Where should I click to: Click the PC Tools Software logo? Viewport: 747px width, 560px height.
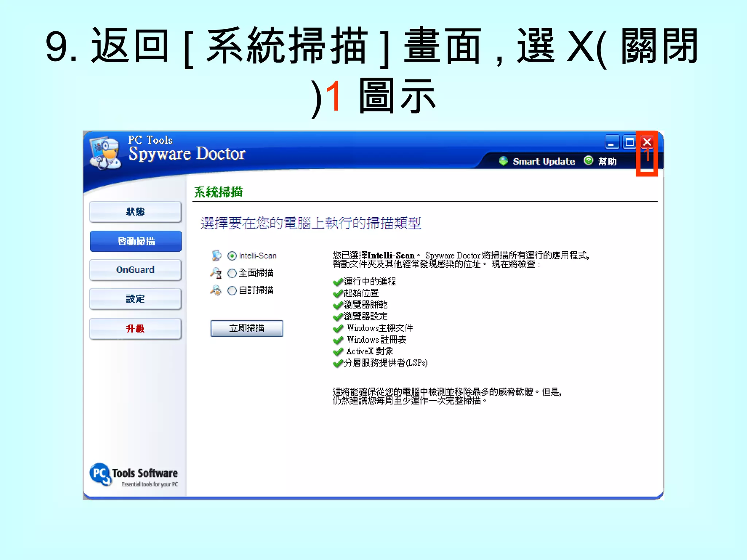(x=134, y=475)
